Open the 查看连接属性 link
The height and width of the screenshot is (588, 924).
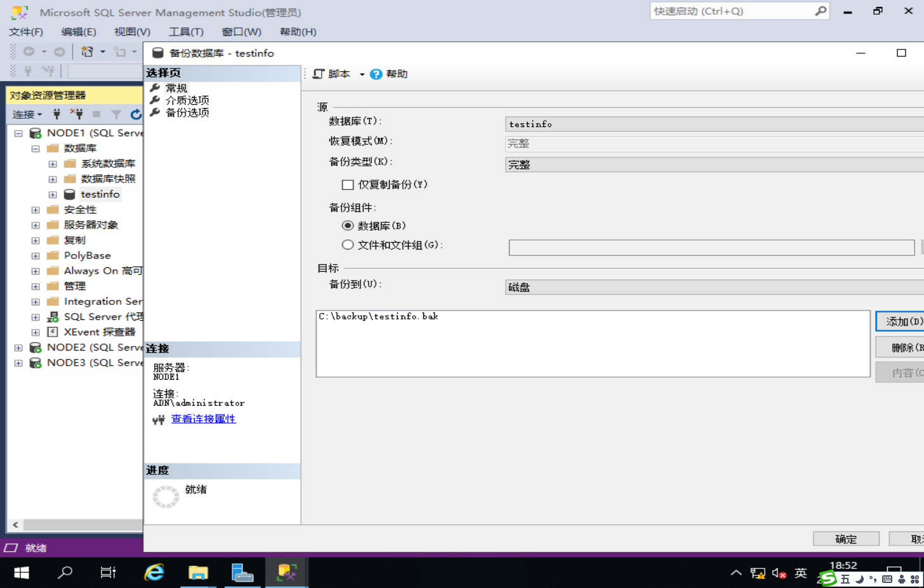pos(203,419)
